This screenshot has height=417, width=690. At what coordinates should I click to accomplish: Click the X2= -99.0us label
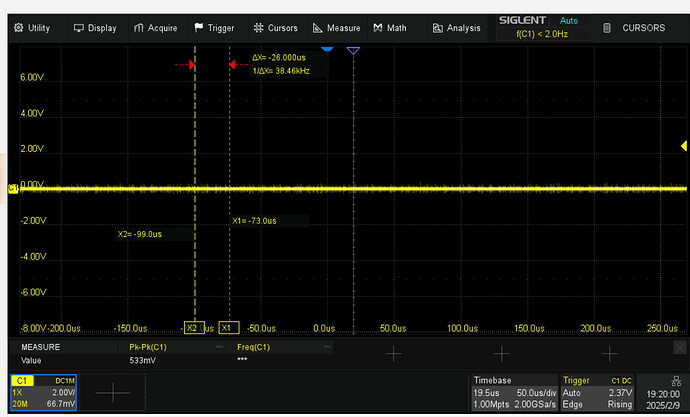coord(139,234)
